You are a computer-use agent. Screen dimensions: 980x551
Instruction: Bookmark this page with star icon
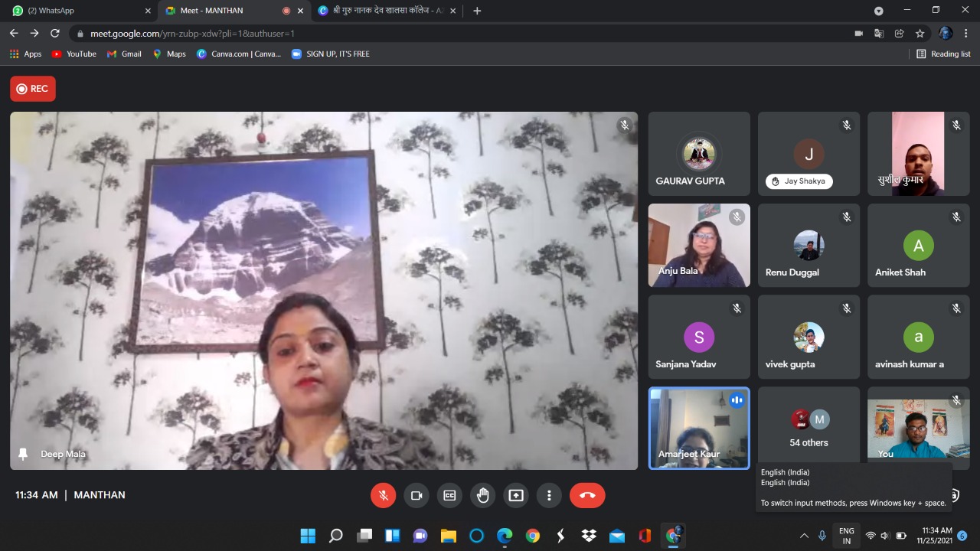pyautogui.click(x=920, y=34)
